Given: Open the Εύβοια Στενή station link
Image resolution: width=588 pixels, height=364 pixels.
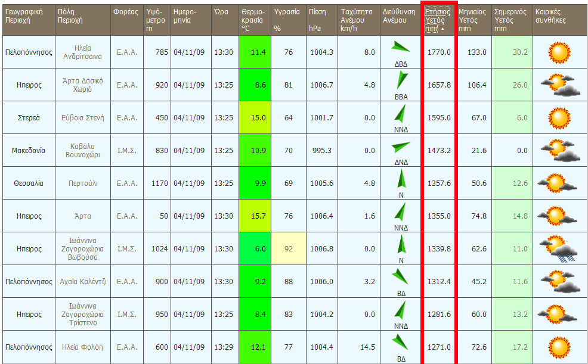Looking at the screenshot, I should tap(82, 118).
